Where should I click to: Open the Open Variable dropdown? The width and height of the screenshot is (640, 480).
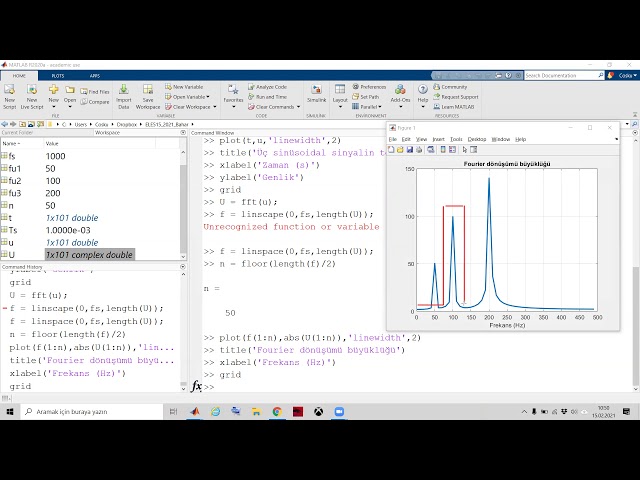coord(187,97)
